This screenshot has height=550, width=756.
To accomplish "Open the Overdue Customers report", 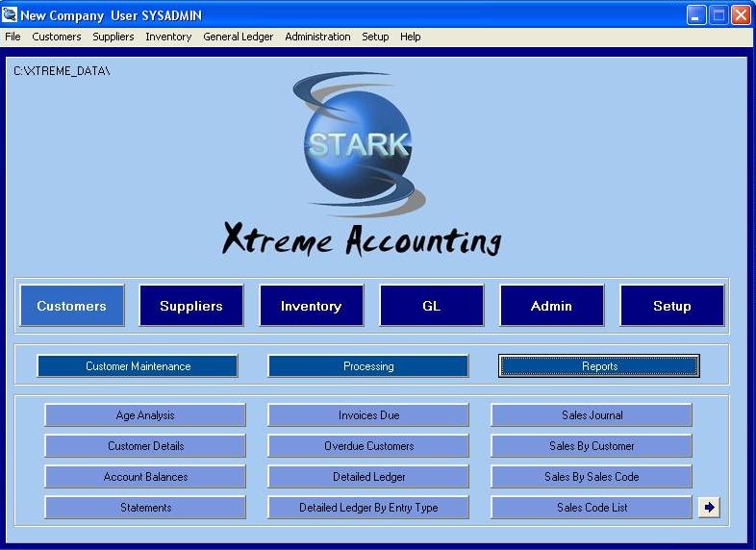I will pos(368,446).
